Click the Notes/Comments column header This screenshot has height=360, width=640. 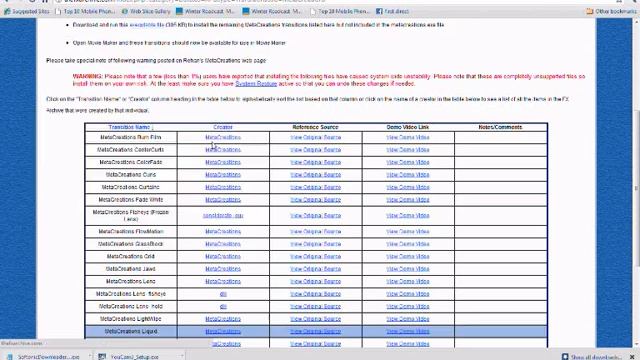pos(500,127)
